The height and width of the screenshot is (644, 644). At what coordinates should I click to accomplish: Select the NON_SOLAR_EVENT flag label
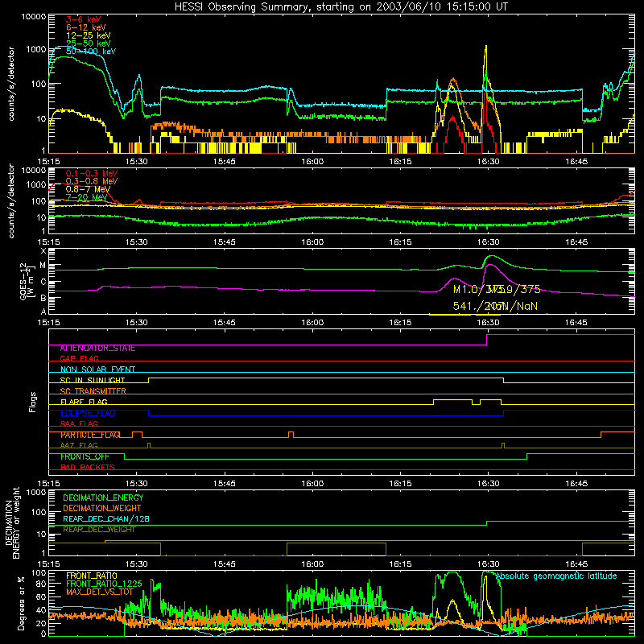pos(97,369)
